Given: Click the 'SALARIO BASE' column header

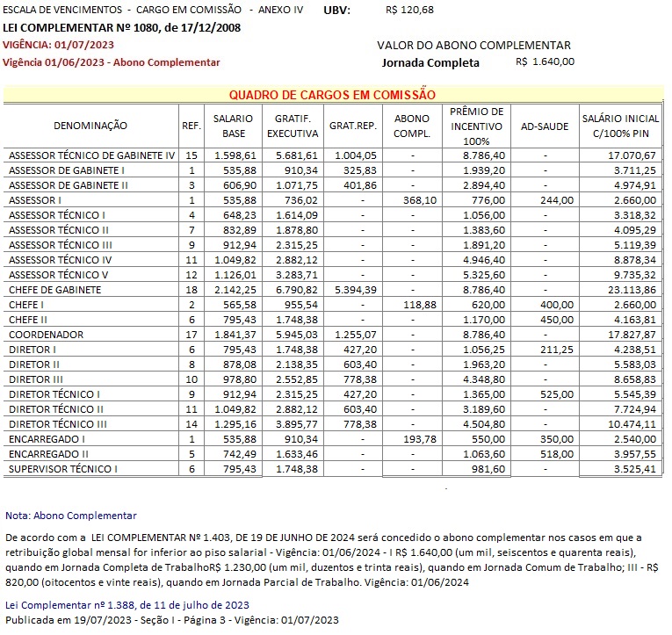Looking at the screenshot, I should point(233,126).
